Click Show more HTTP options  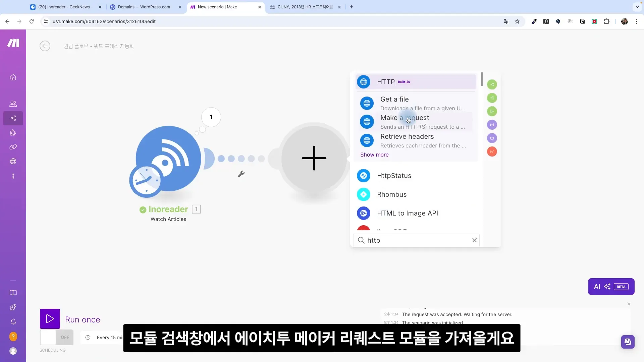click(375, 154)
